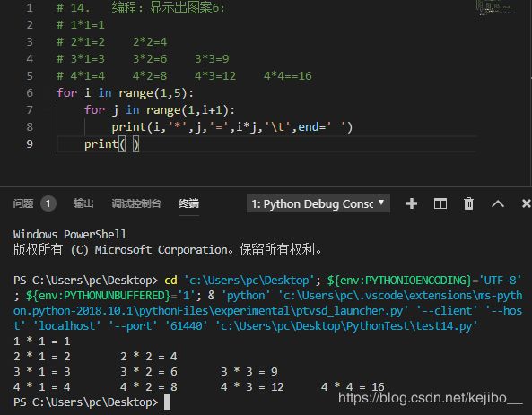Switch to the 问题 problems tab
The image size is (532, 415).
pyautogui.click(x=23, y=203)
